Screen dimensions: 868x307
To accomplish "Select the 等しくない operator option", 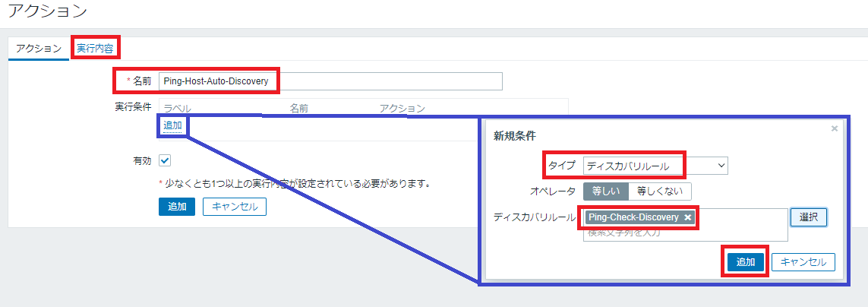I will click(x=659, y=191).
